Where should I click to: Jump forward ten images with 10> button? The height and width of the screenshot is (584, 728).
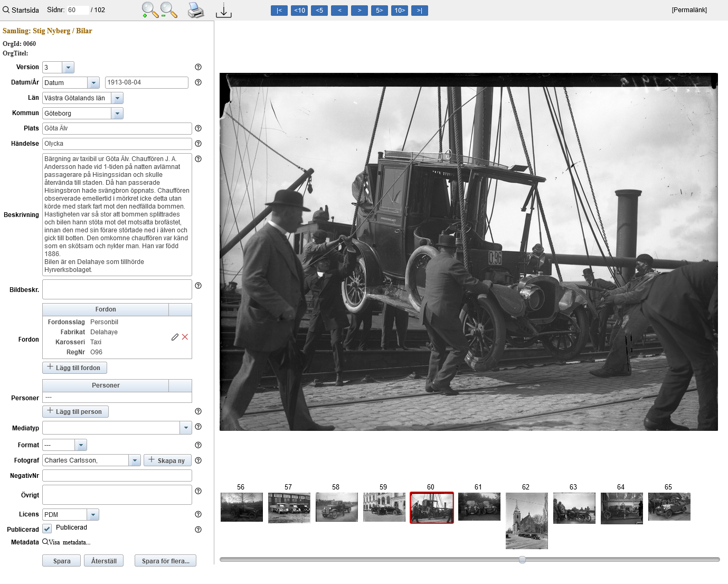point(400,10)
